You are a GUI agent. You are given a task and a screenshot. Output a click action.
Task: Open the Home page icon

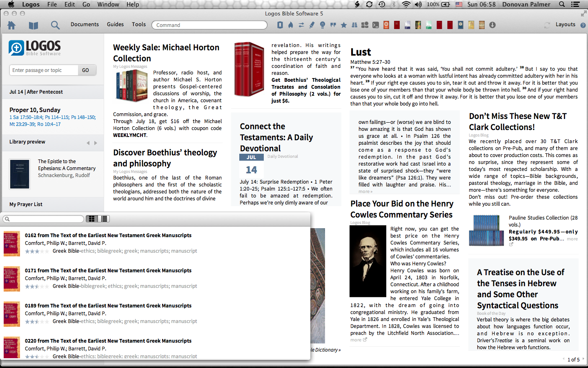(x=11, y=25)
